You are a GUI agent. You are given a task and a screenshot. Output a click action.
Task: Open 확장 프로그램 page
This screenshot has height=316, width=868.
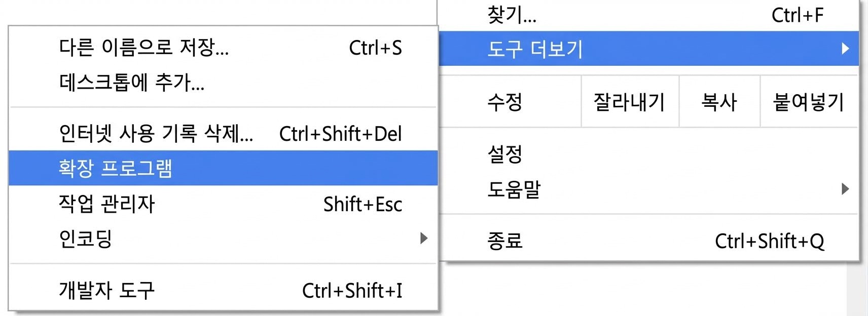tap(116, 168)
